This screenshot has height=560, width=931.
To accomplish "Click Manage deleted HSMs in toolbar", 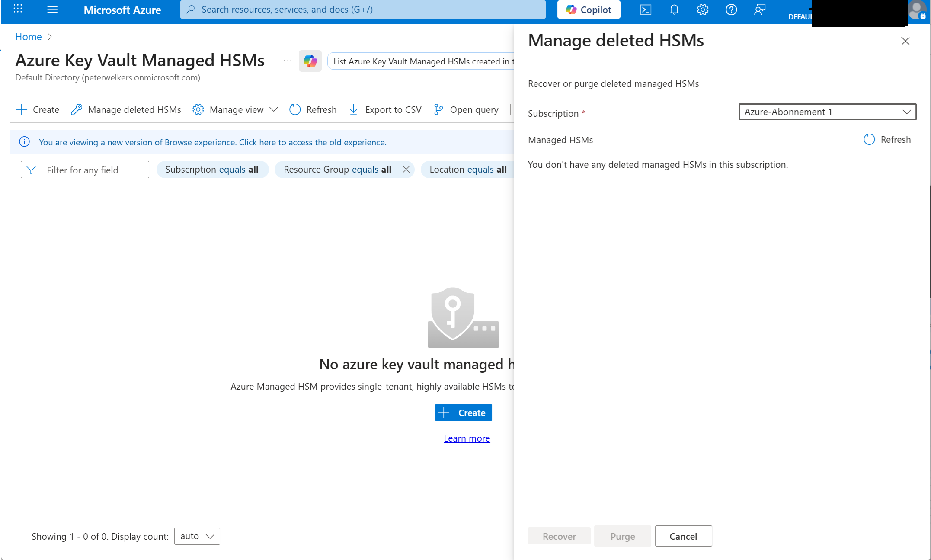I will click(x=126, y=110).
